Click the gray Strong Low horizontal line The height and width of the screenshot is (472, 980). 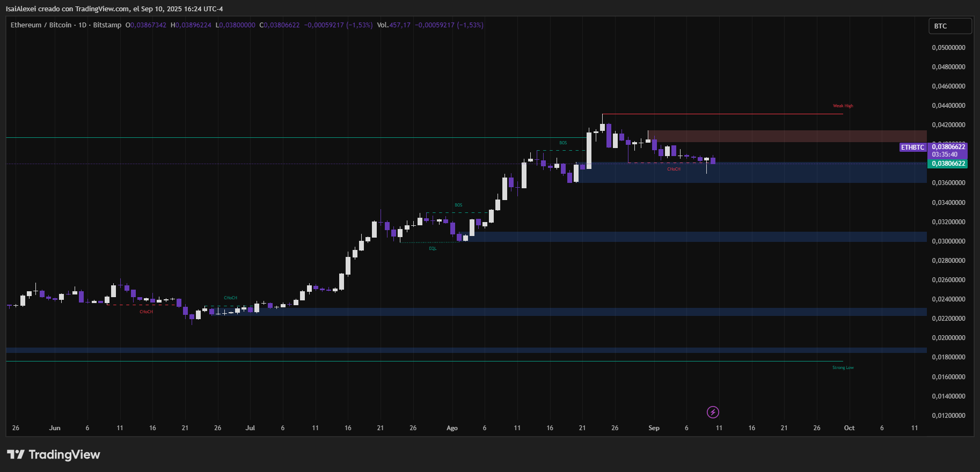424,361
